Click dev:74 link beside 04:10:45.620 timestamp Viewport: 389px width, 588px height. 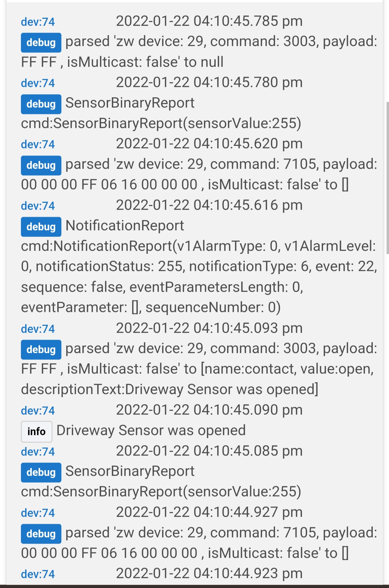(38, 144)
